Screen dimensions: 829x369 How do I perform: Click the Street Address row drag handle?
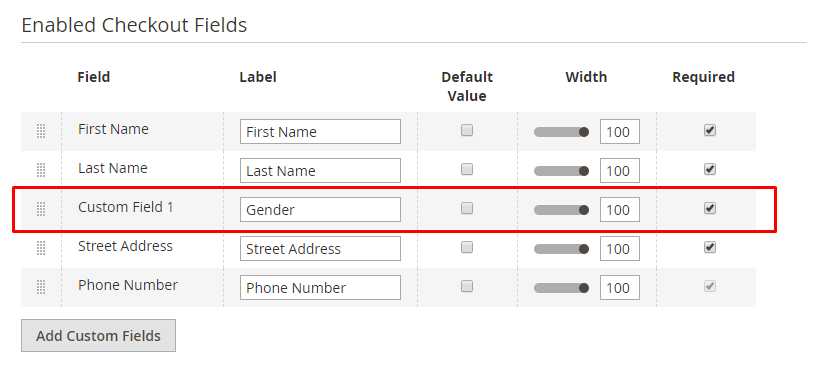point(41,248)
